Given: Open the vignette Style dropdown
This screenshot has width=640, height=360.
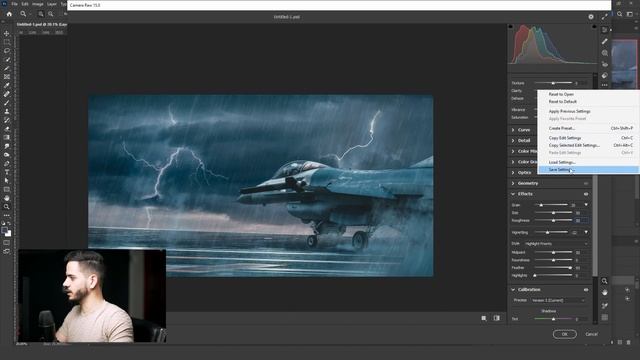Looking at the screenshot, I should coord(556,244).
